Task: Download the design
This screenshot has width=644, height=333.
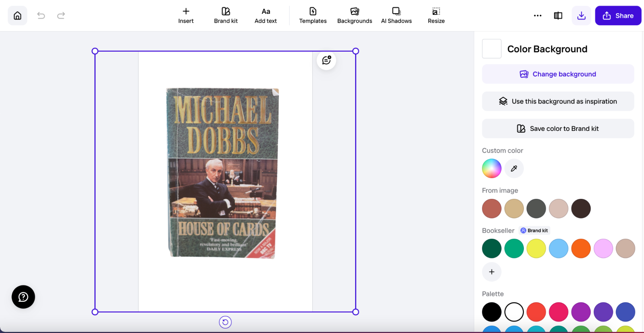Action: [581, 15]
